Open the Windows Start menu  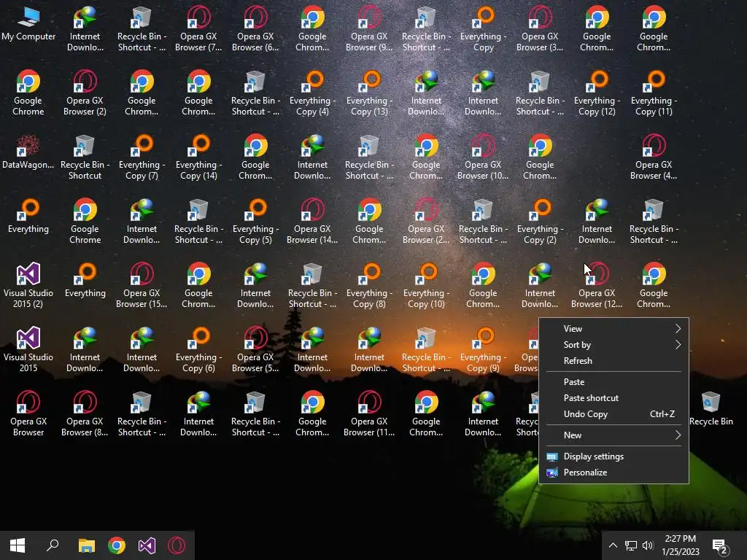[18, 545]
